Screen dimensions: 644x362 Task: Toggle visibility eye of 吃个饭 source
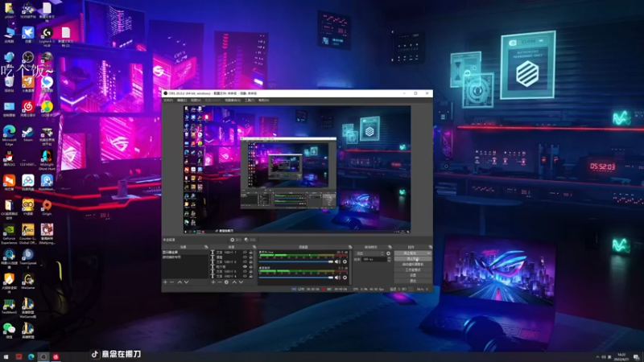pos(246,267)
